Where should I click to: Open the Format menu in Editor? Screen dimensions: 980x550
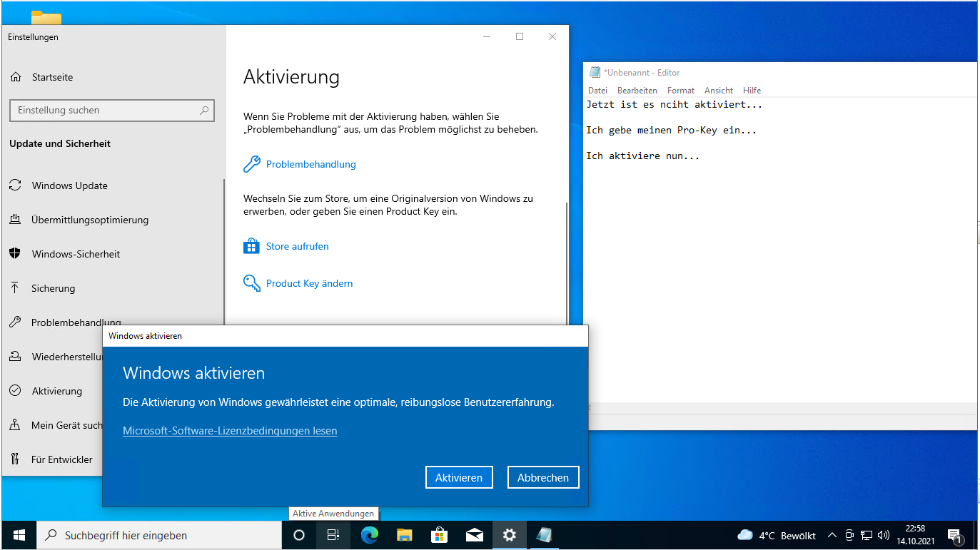point(681,91)
